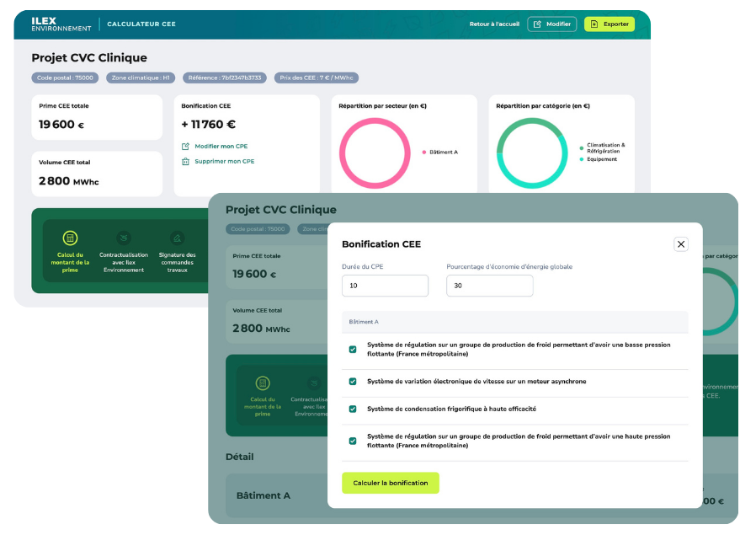Click the Contractualisation avec Ilex Environnement step icon

pos(124,238)
